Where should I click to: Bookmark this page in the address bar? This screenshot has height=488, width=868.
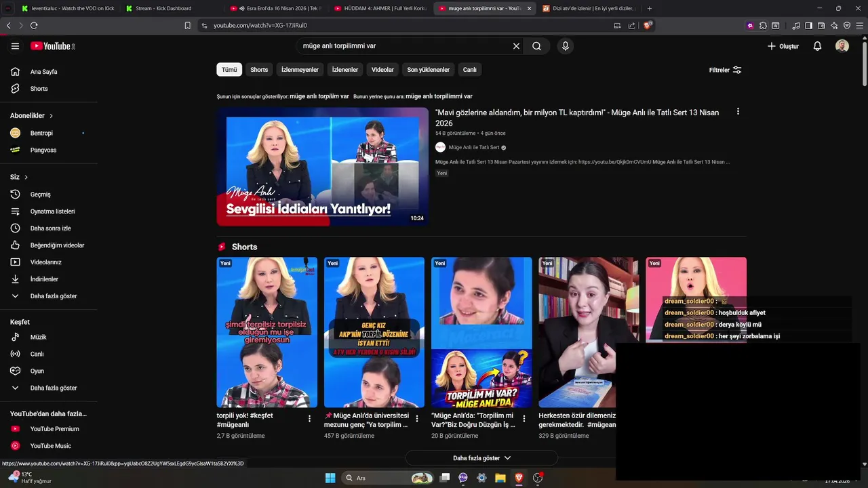tap(188, 25)
